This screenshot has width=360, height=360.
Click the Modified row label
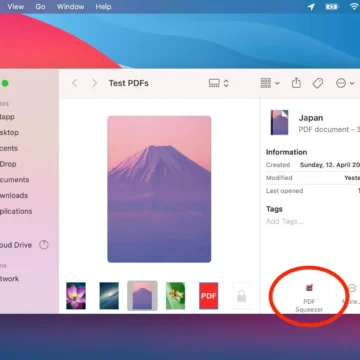(279, 178)
